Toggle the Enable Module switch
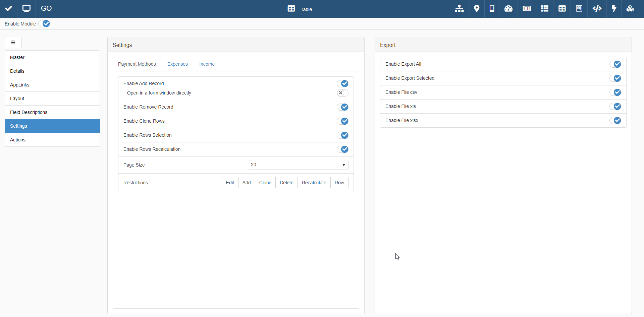Screen dimensions: 644x317 [44, 24]
